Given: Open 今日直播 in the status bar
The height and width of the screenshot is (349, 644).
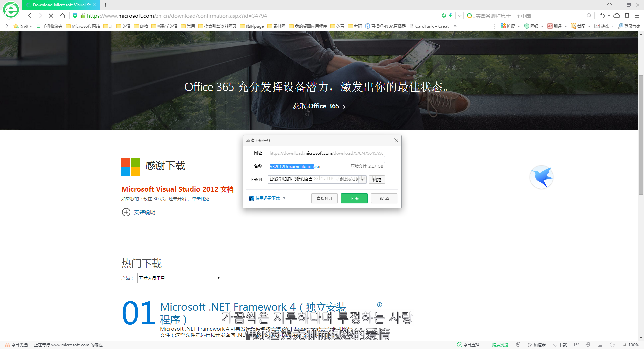Looking at the screenshot, I should coord(468,345).
